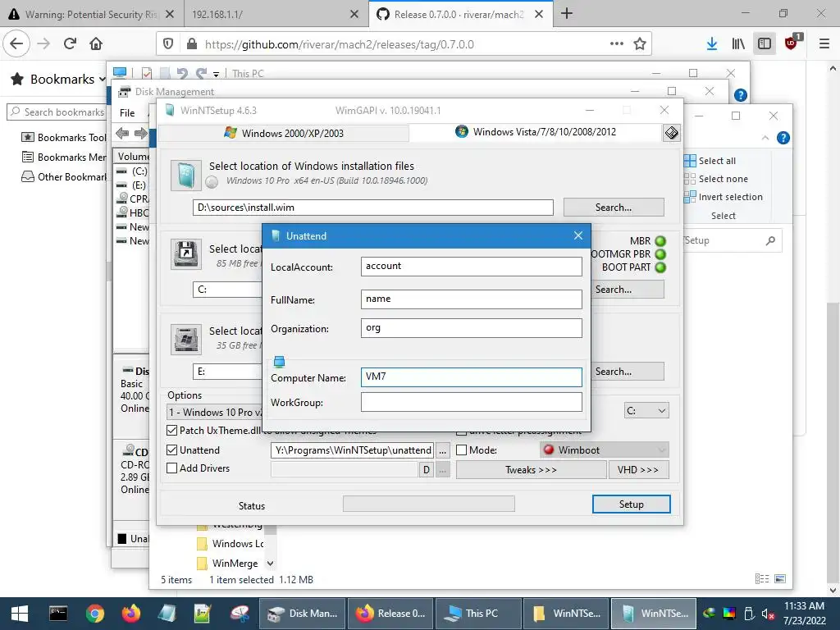
Task: Click the Firefox back arrow button
Action: point(16,43)
